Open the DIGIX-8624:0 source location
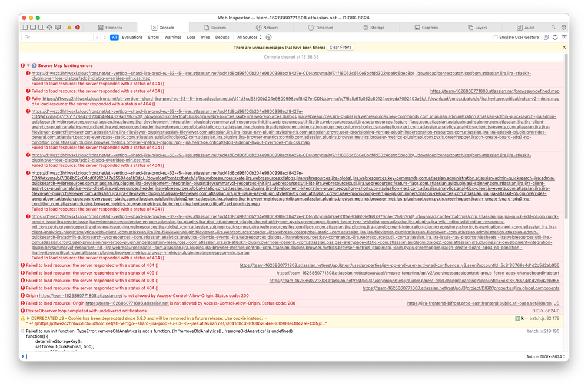Image resolution: width=588 pixels, height=387 pixels. (x=546, y=311)
